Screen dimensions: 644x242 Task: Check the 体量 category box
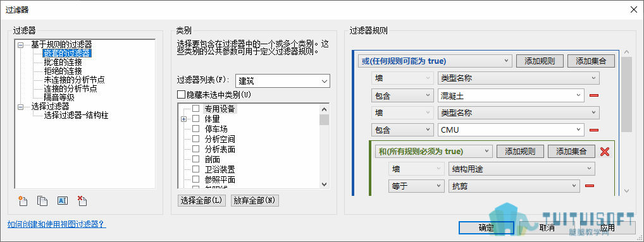point(196,119)
